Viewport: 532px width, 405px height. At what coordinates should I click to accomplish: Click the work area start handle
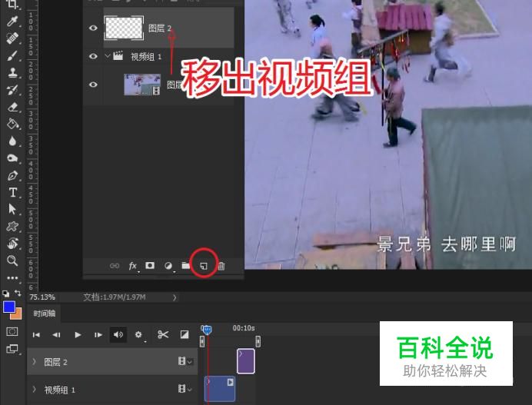pos(202,341)
